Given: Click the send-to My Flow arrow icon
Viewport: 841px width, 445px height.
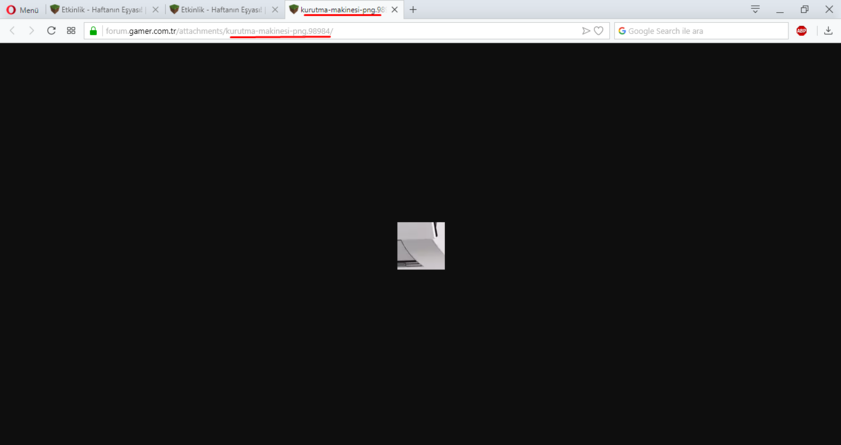Looking at the screenshot, I should point(586,31).
